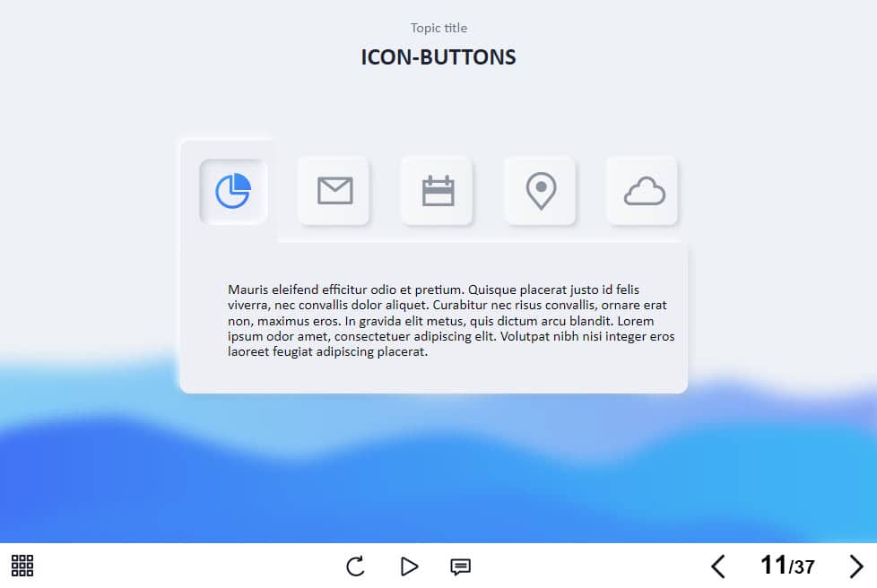Select the pie chart icon button
Image resolution: width=877 pixels, height=588 pixels.
pyautogui.click(x=233, y=191)
